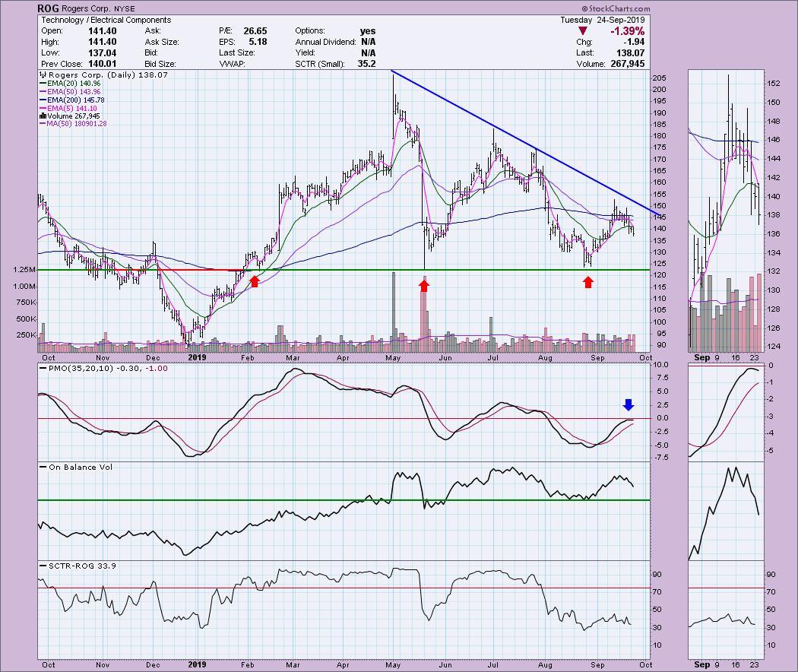
Task: Click the 1.25M volume axis label
Action: (x=24, y=270)
